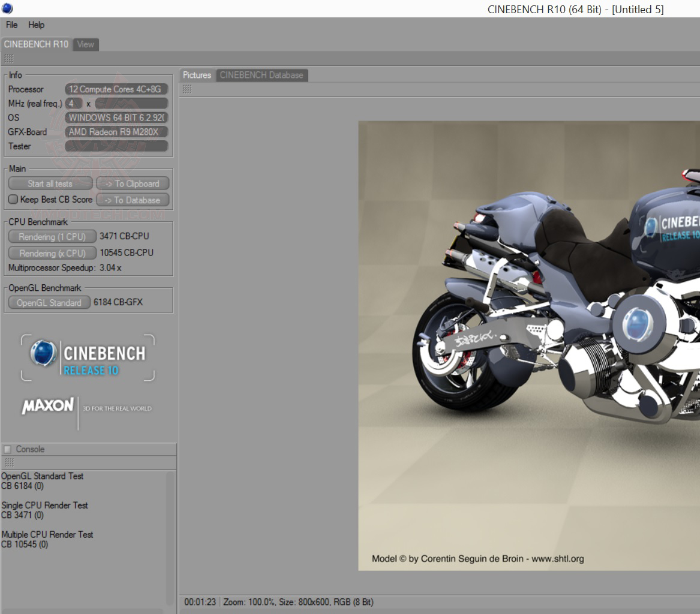Click the empty MHz multiplier field
Image resolution: width=700 pixels, height=614 pixels.
pos(131,104)
